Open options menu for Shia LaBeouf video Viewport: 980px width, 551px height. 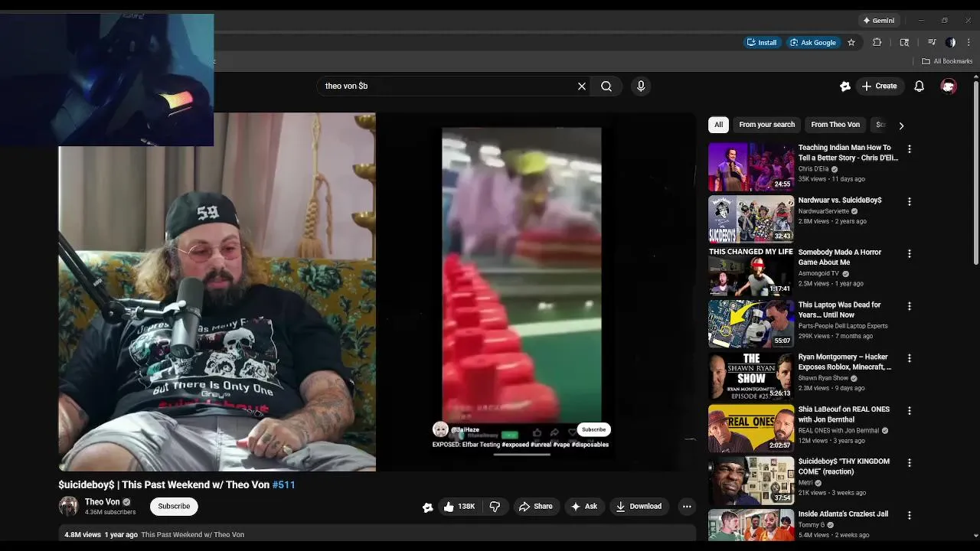click(x=910, y=411)
